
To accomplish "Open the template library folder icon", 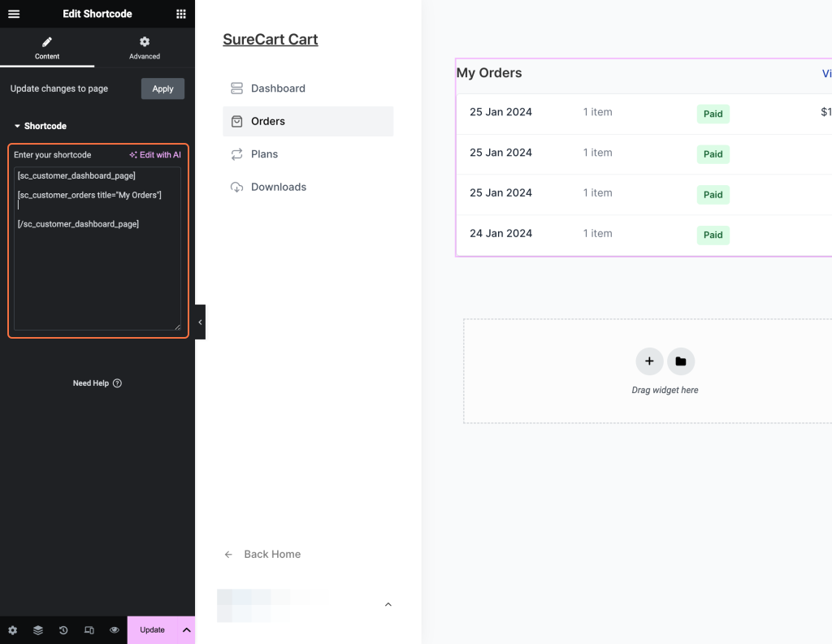I will pos(680,361).
